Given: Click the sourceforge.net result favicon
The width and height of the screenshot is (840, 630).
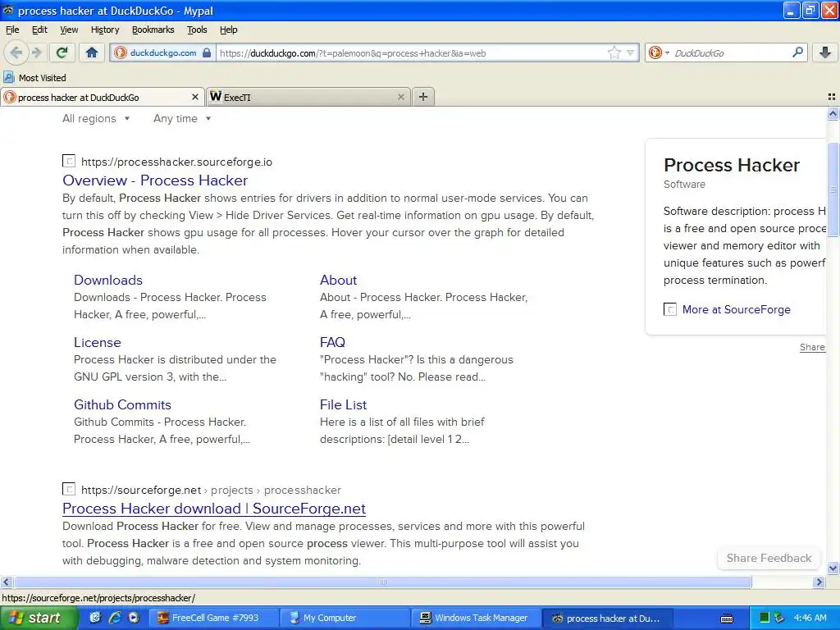Looking at the screenshot, I should pos(69,489).
